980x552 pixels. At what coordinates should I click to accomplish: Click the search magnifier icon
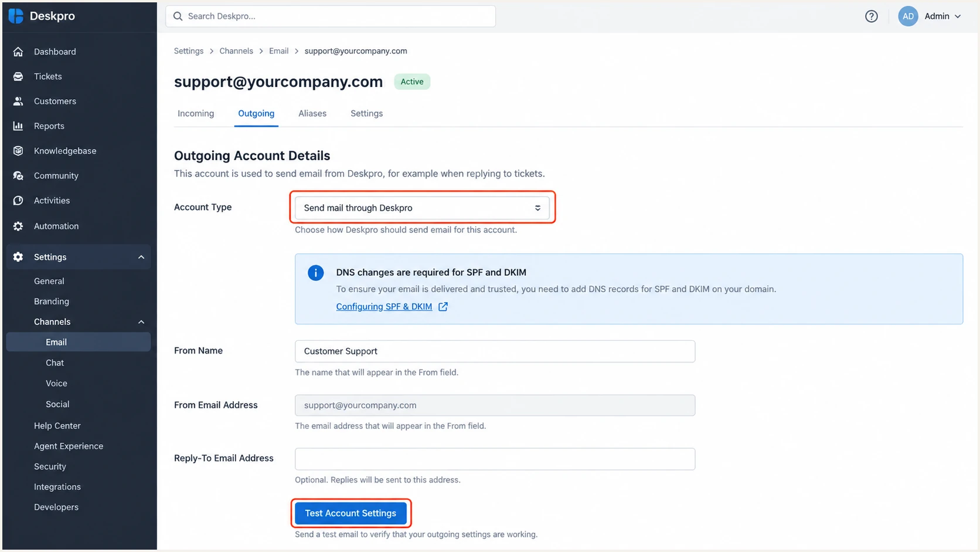pyautogui.click(x=178, y=16)
